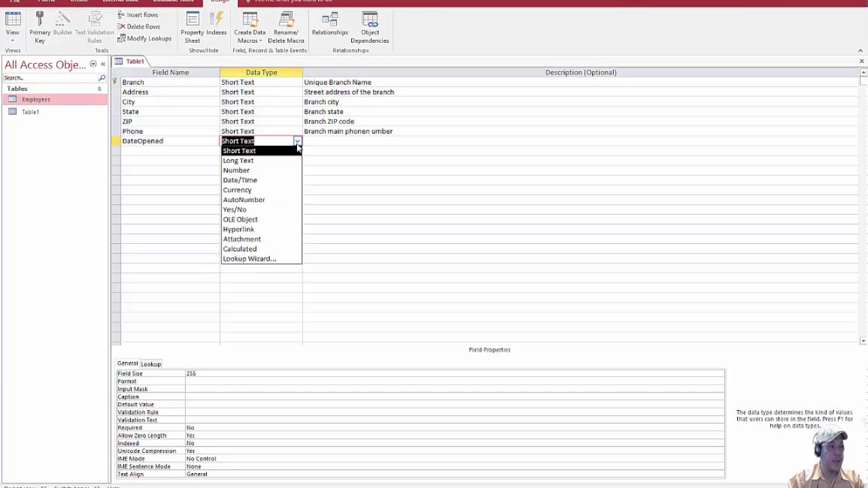Collapse the navigation pane with the double chevron

click(103, 64)
